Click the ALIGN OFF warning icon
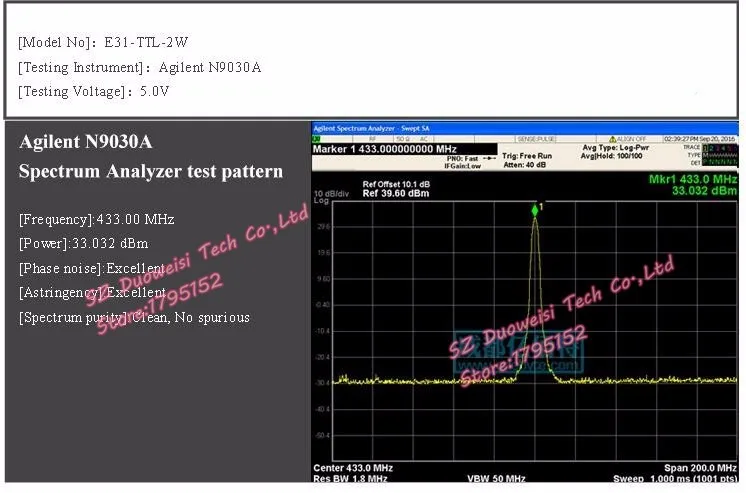Image resolution: width=746 pixels, height=493 pixels. click(x=613, y=139)
